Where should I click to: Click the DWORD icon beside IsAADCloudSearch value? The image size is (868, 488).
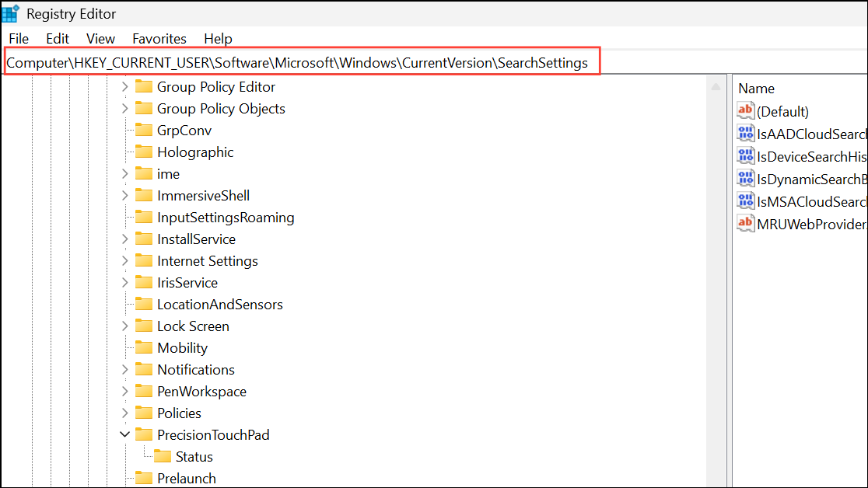pyautogui.click(x=746, y=134)
